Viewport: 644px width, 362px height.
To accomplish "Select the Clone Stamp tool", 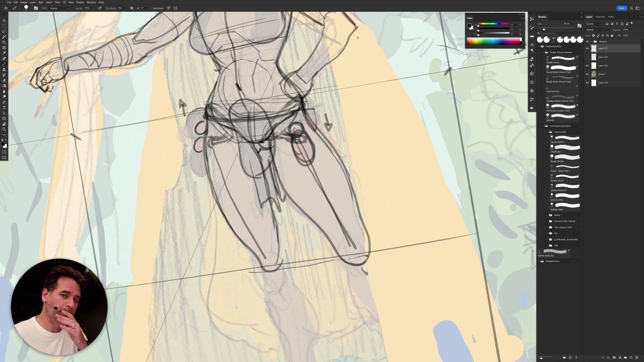I will click(x=4, y=69).
